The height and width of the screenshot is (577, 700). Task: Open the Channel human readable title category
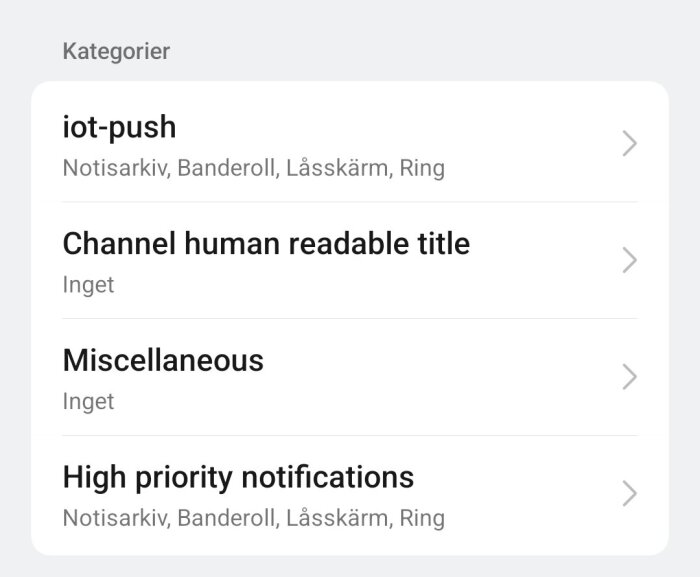pos(350,260)
